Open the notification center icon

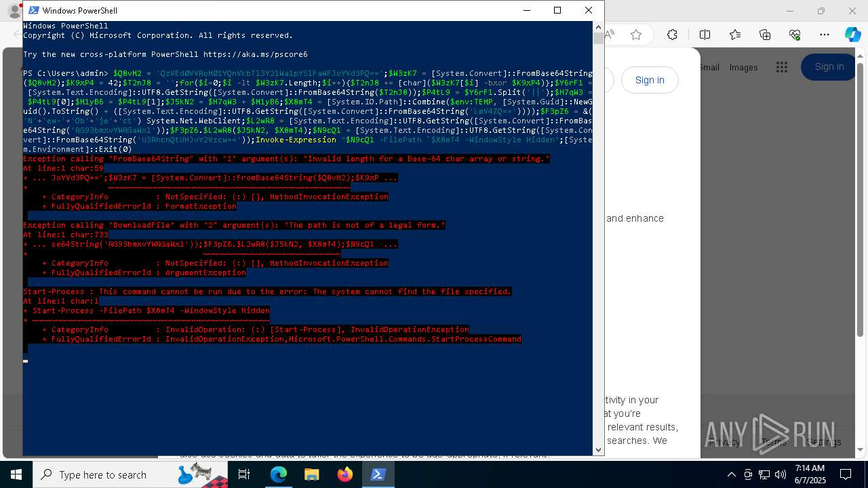pyautogui.click(x=846, y=474)
